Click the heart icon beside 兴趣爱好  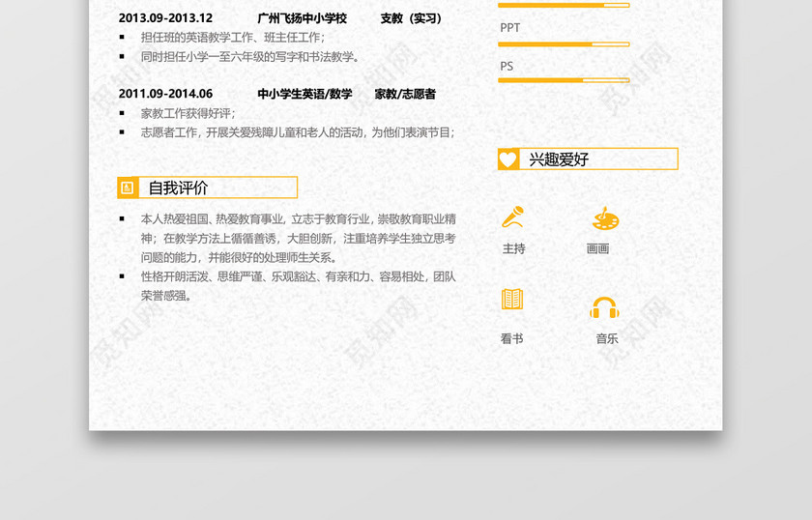click(508, 159)
